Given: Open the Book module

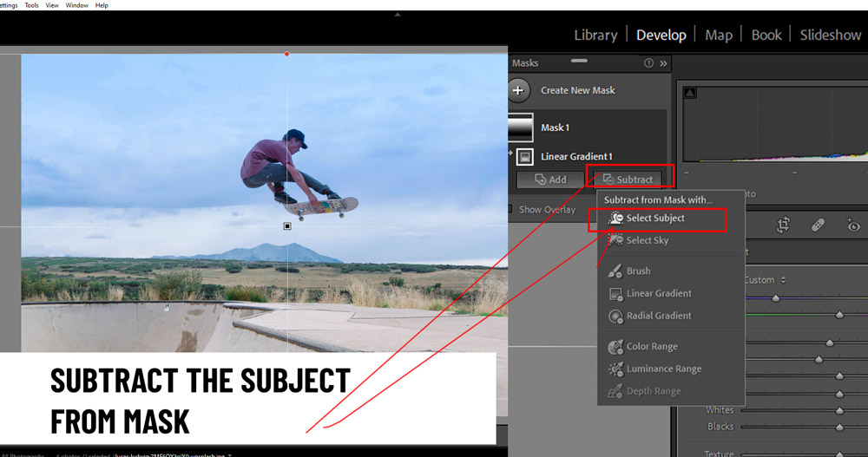Looking at the screenshot, I should coord(766,35).
